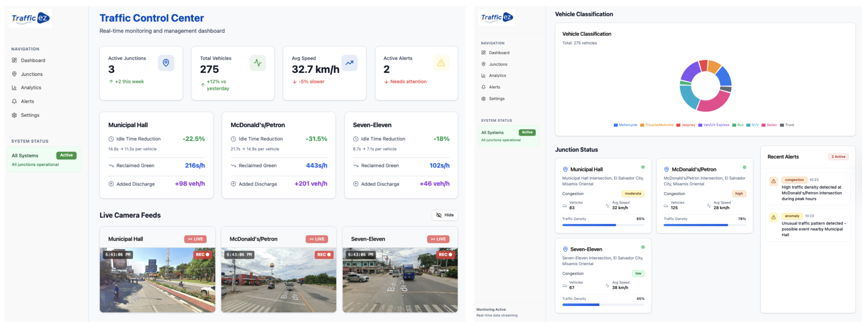Click the Active Alerts warning triangle icon

click(441, 63)
